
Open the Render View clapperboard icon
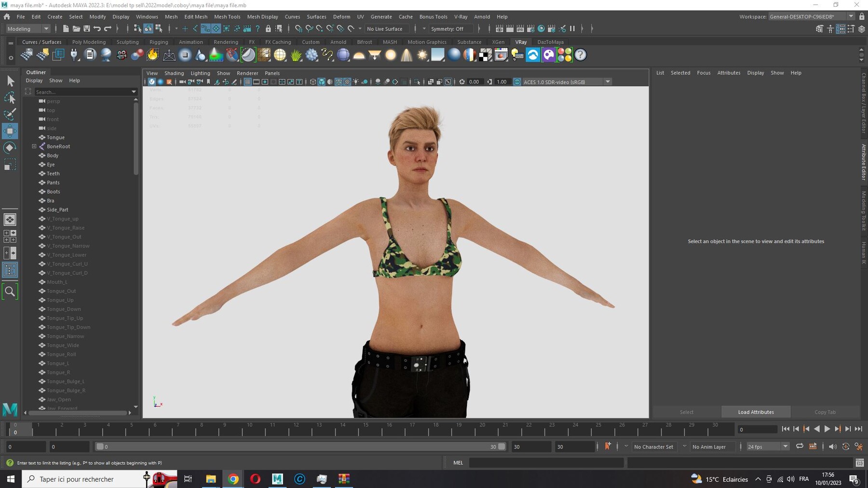[x=500, y=29]
